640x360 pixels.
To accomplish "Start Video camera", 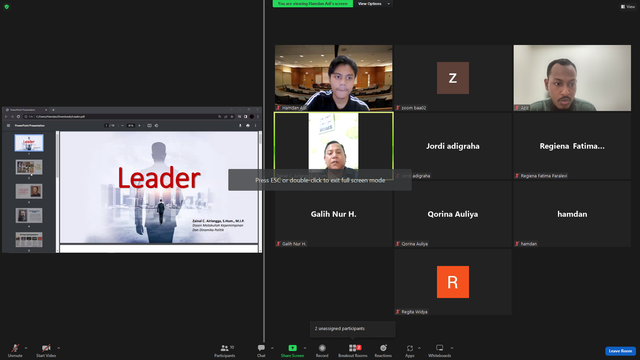I will [46, 351].
